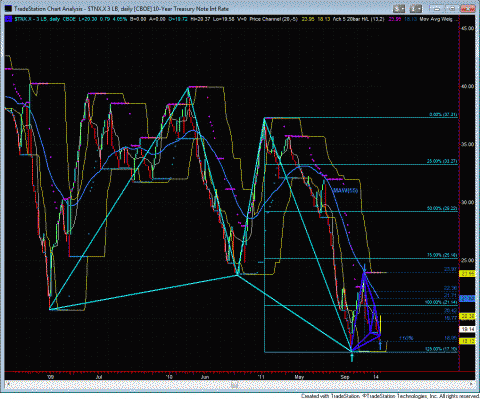
Task: Click the 40.00 price axis label
Action: click(x=468, y=86)
